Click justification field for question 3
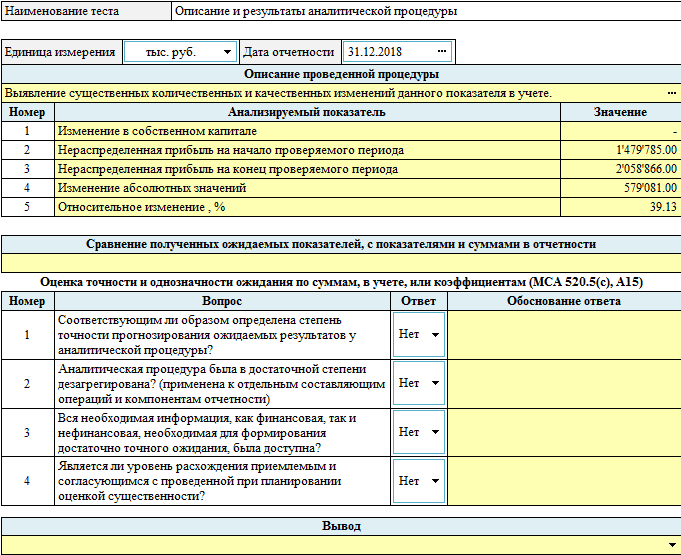Screen dimensions: 681x555 click(x=564, y=432)
